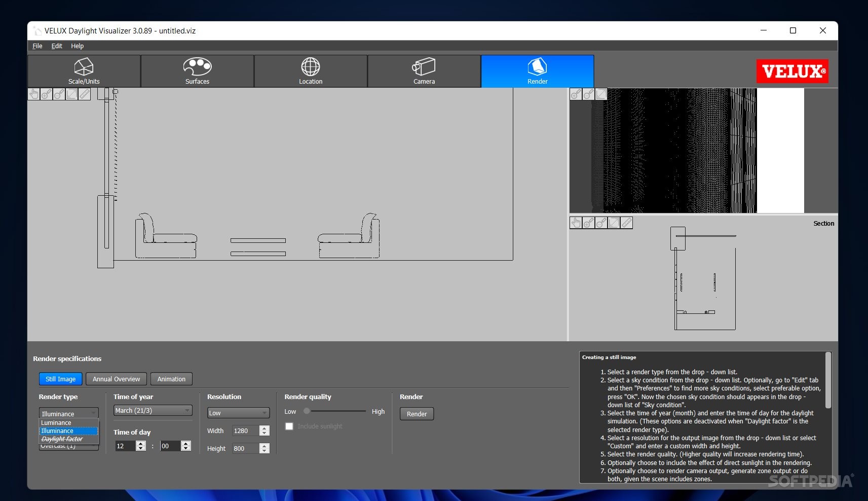Open the Surfaces palette step
The width and height of the screenshot is (868, 501).
[198, 71]
